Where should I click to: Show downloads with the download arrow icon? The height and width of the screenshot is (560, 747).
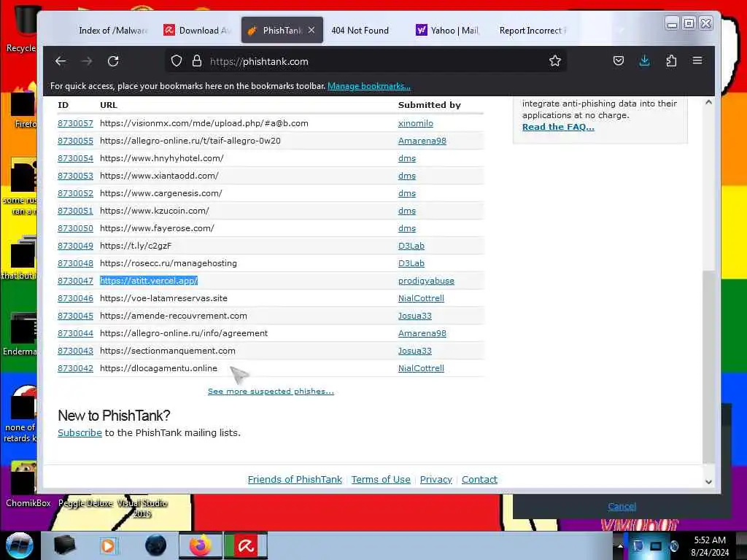point(644,61)
